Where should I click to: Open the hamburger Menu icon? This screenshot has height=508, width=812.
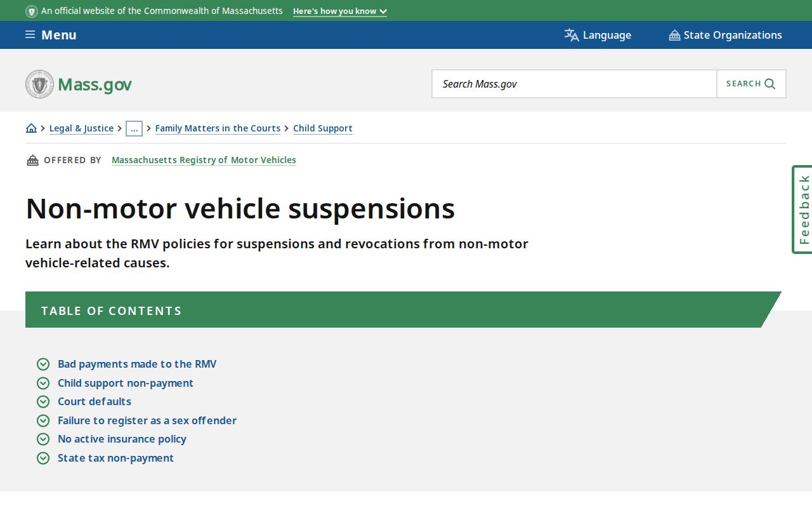pyautogui.click(x=30, y=35)
